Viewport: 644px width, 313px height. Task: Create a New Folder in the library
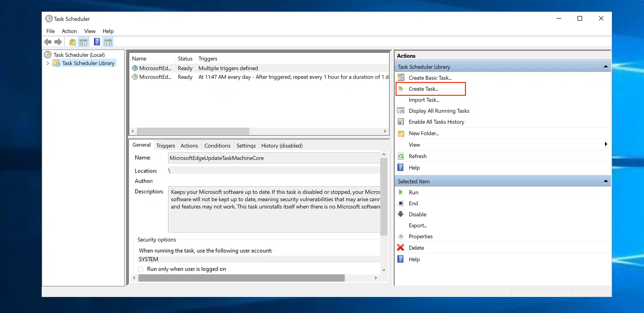(x=424, y=133)
